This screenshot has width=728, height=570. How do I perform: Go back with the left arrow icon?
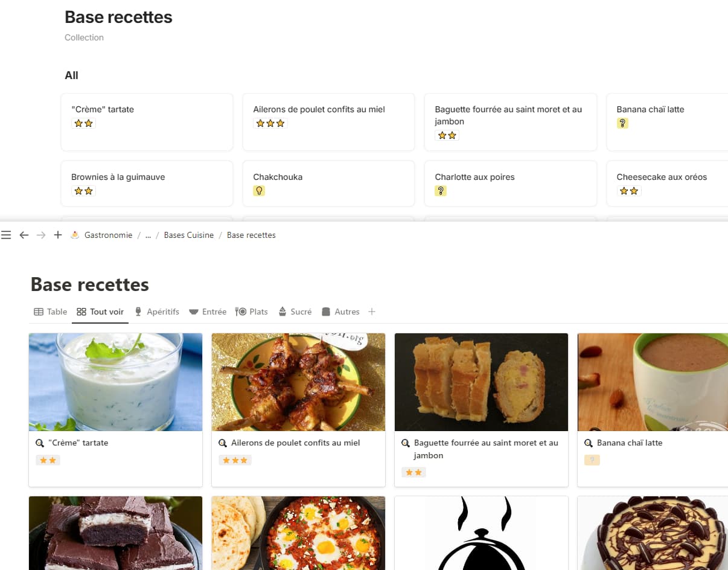tap(24, 235)
